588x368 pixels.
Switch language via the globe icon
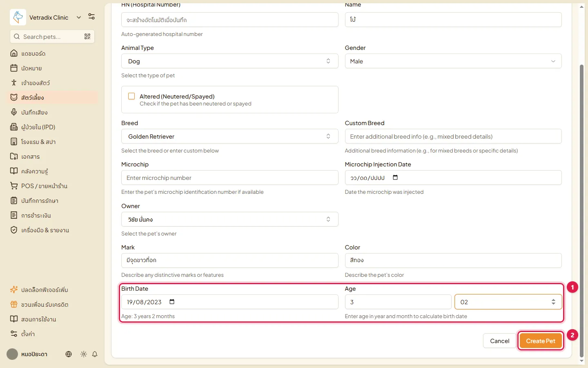click(x=69, y=354)
